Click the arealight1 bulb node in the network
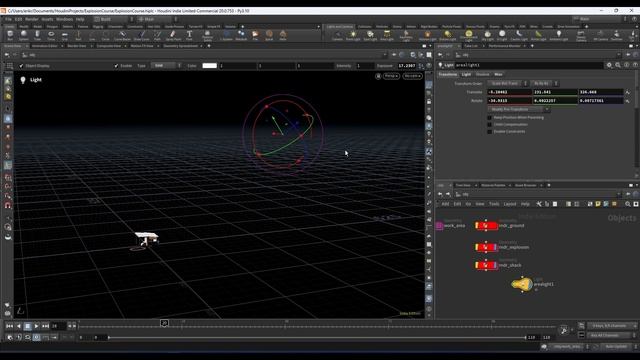640x360 pixels. (x=522, y=284)
